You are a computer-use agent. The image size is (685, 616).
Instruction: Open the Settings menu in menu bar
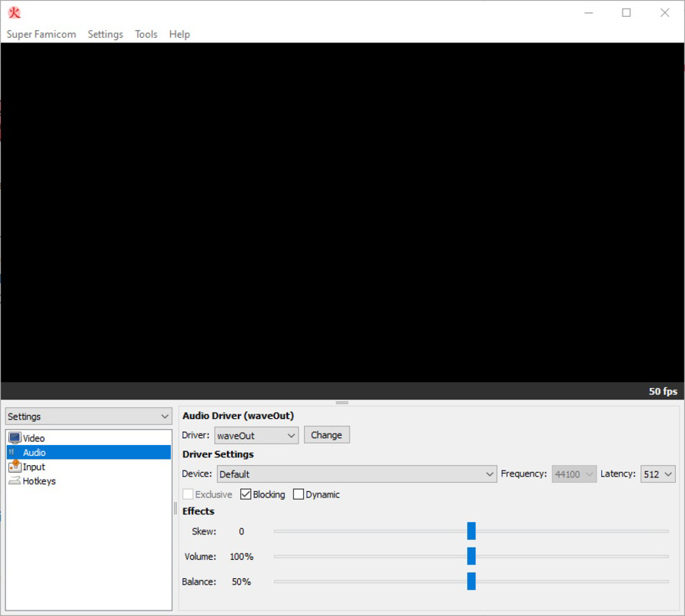(105, 34)
